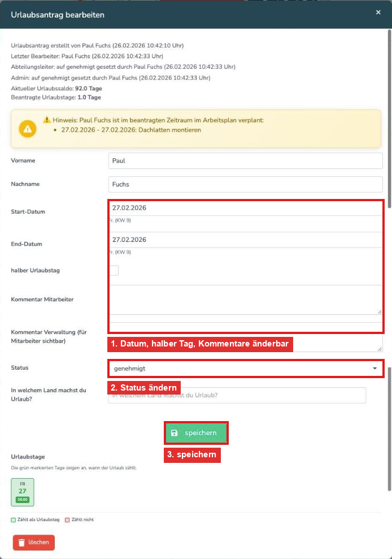Click the In welchem Land Urlaub field
The height and width of the screenshot is (559, 392).
click(237, 395)
